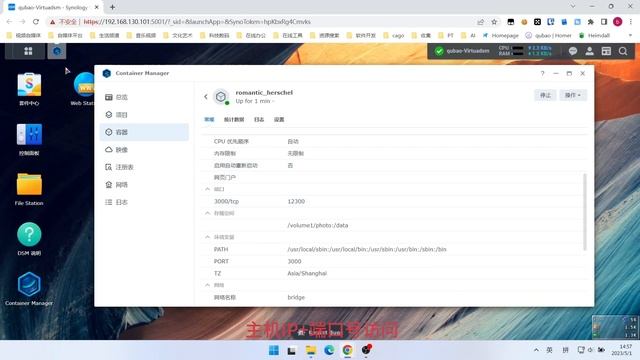Bookmark this page with the star icon
This screenshot has width=640, height=360.
click(494, 22)
